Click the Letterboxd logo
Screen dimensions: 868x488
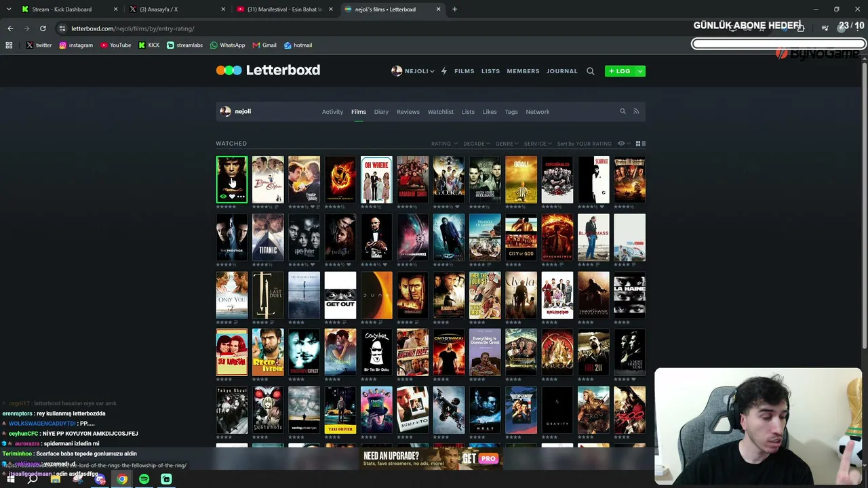pos(268,70)
